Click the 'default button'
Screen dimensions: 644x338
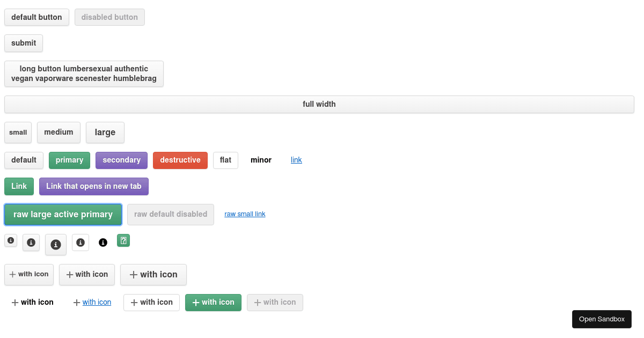pyautogui.click(x=36, y=17)
